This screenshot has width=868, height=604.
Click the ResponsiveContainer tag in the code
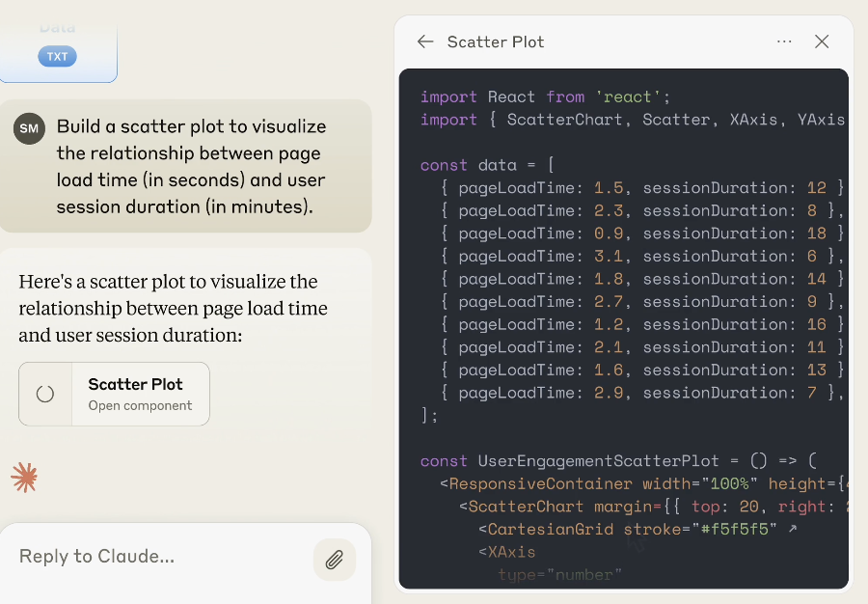pyautogui.click(x=540, y=483)
